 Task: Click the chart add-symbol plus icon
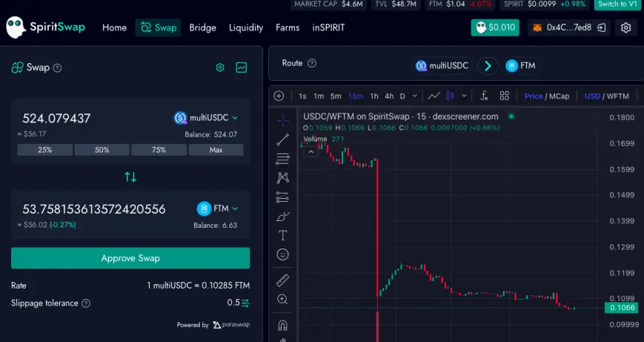[x=279, y=96]
